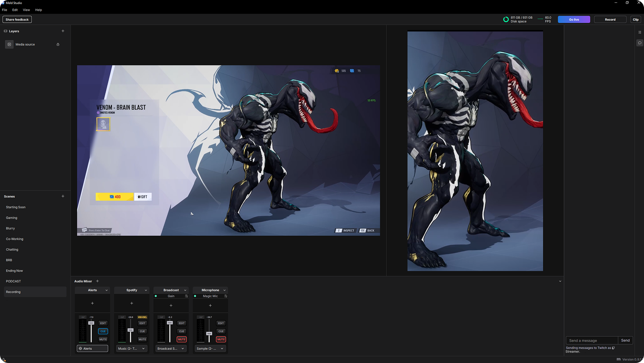The image size is (644, 363).
Task: Add a new layer with the Layers plus icon
Action: [x=63, y=31]
